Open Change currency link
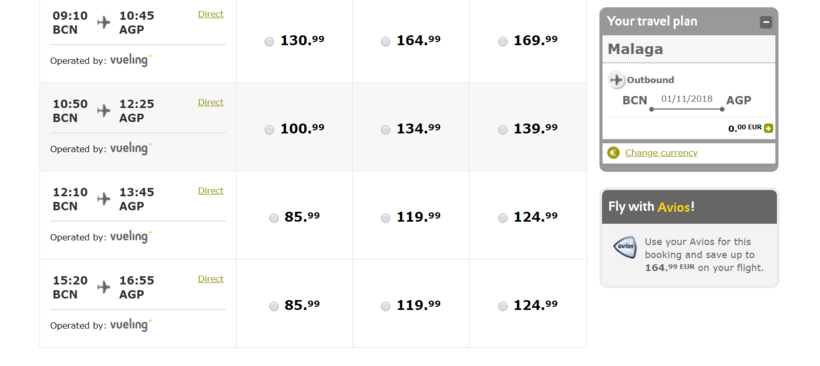This screenshot has height=366, width=820. click(661, 153)
